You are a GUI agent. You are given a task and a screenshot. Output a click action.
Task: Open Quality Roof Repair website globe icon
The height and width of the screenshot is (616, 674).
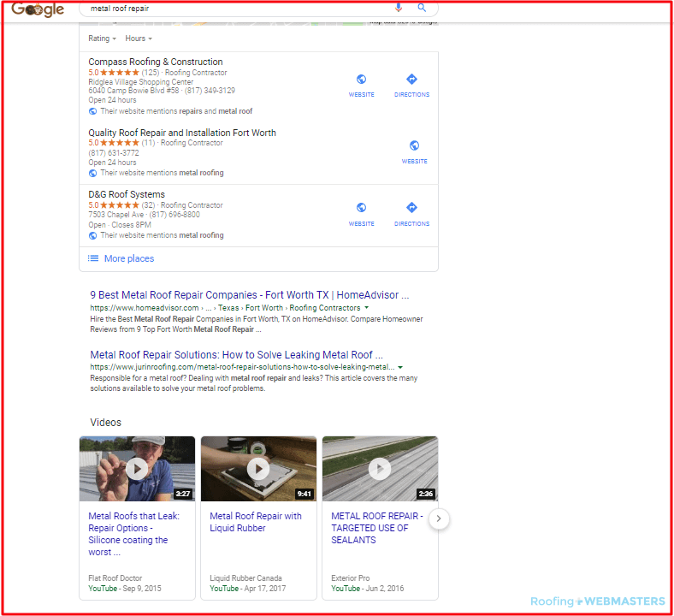(414, 145)
